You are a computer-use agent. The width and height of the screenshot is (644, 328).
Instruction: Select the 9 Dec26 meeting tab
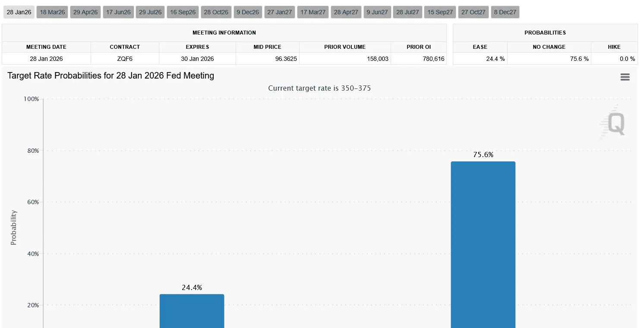(x=248, y=12)
